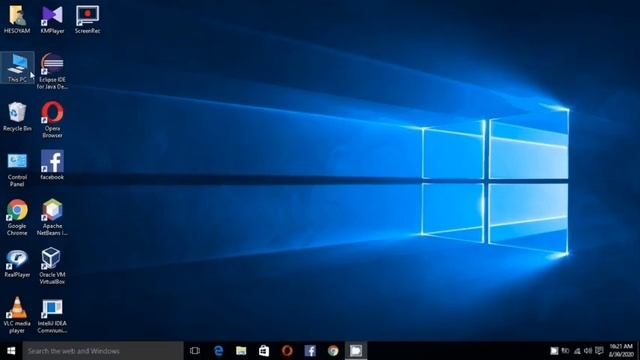Launch Opera from the taskbar
Image resolution: width=640 pixels, height=360 pixels.
click(x=287, y=351)
